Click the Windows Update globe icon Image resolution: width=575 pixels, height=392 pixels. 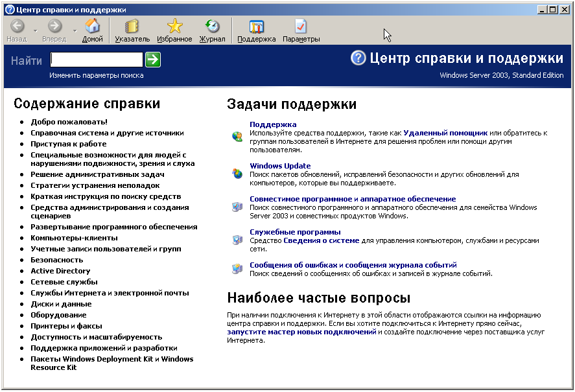237,173
